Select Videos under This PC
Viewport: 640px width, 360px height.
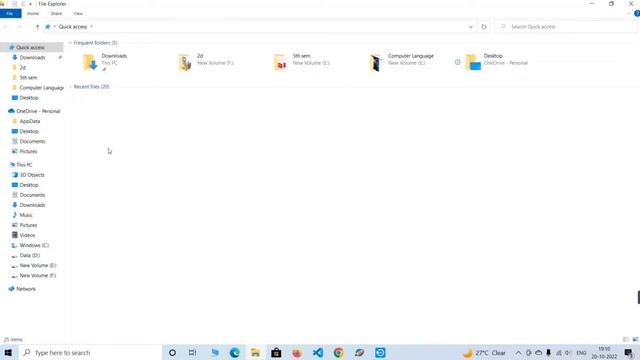pyautogui.click(x=27, y=235)
